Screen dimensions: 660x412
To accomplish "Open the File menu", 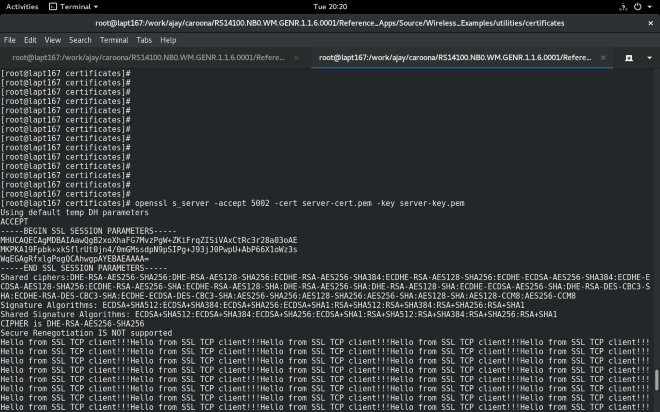I will pos(10,40).
